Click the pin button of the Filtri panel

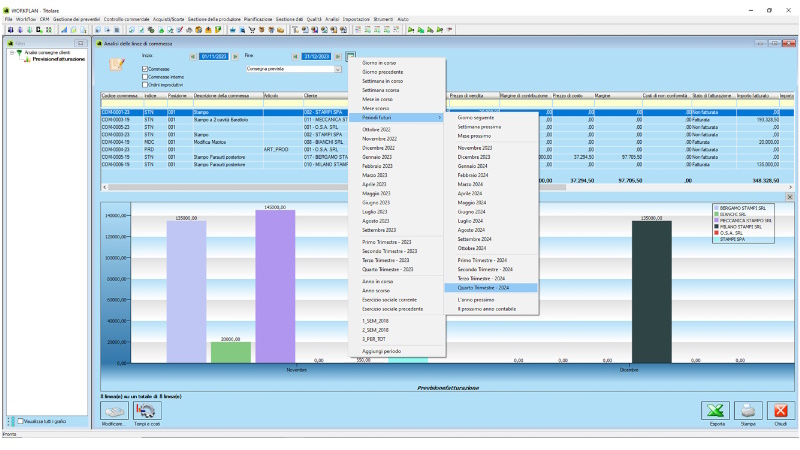pyautogui.click(x=81, y=43)
